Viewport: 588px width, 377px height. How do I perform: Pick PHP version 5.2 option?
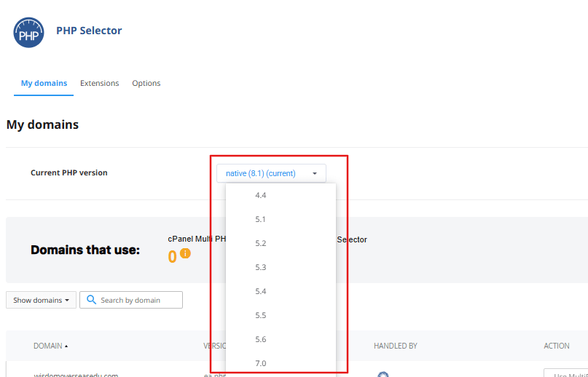261,243
